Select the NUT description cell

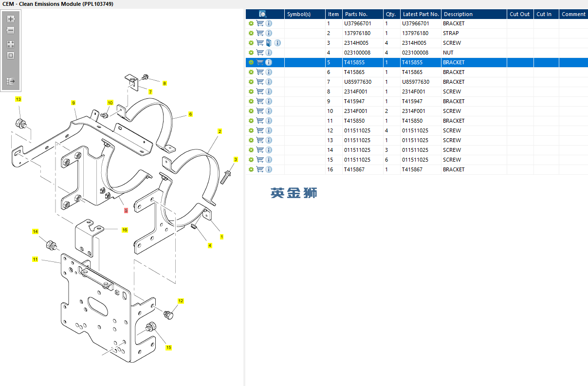coord(448,53)
